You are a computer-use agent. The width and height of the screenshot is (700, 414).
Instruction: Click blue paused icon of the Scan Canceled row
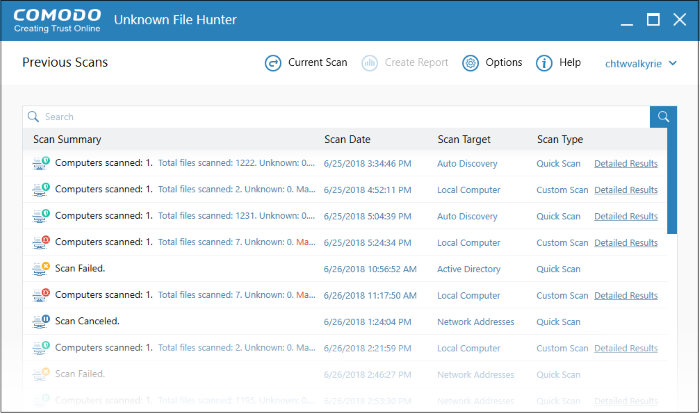pyautogui.click(x=41, y=321)
